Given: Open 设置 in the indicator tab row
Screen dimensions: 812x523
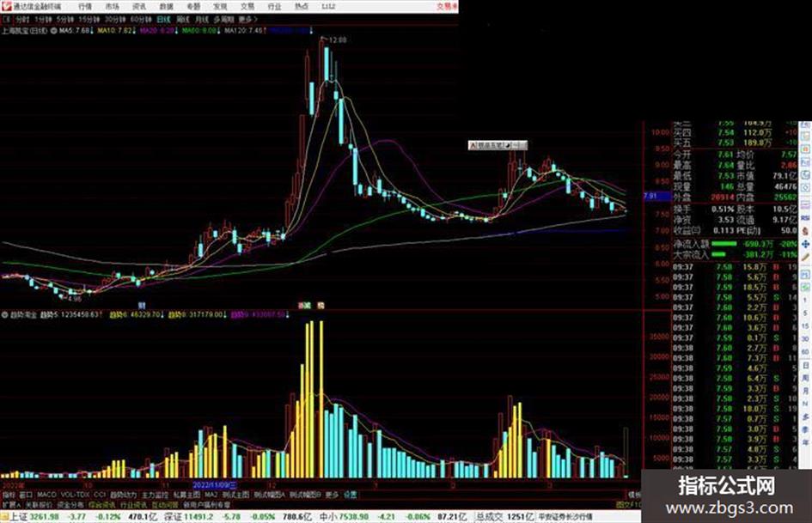Looking at the screenshot, I should [351, 495].
